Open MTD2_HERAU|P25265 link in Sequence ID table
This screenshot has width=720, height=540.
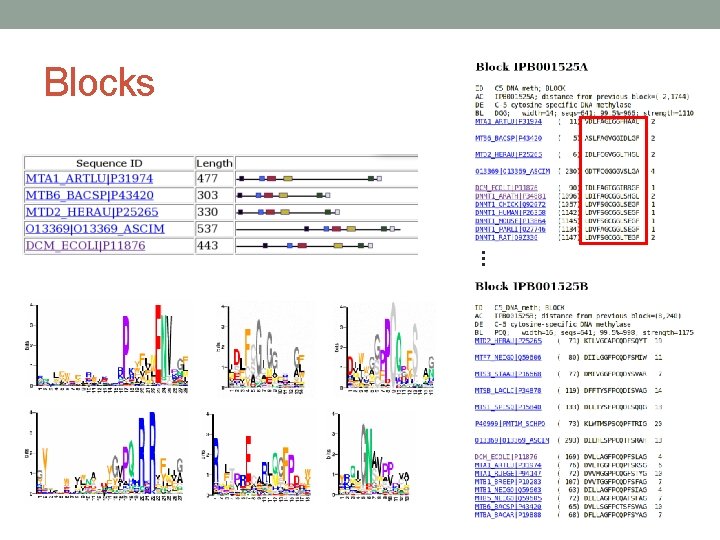[x=92, y=212]
